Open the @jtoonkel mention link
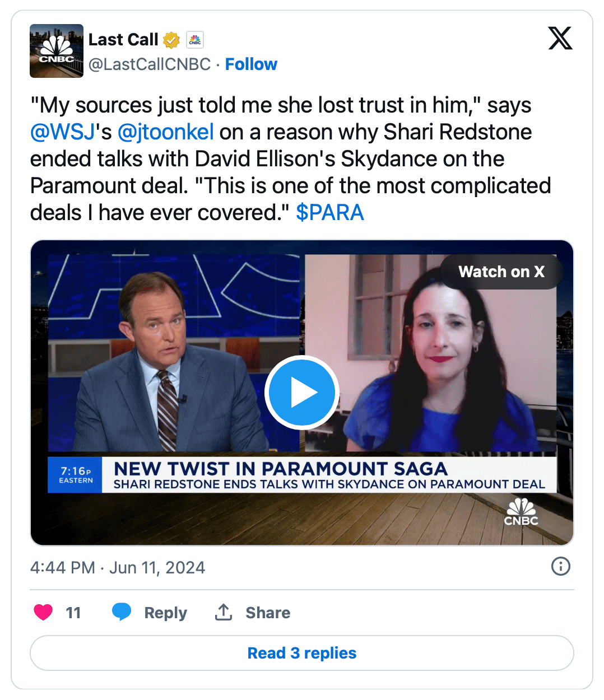Viewport: 604px width, 700px height. [166, 132]
